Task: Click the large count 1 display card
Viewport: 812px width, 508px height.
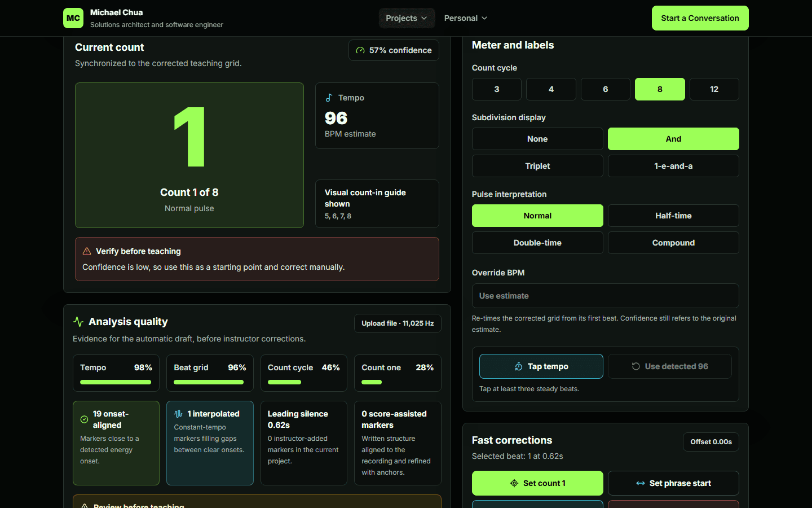Action: click(x=189, y=155)
